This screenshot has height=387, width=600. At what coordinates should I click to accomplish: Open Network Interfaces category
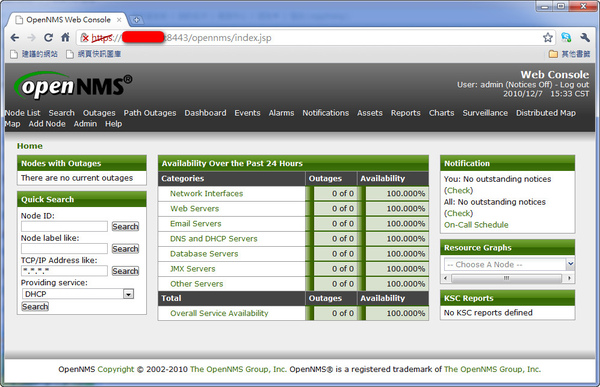207,193
